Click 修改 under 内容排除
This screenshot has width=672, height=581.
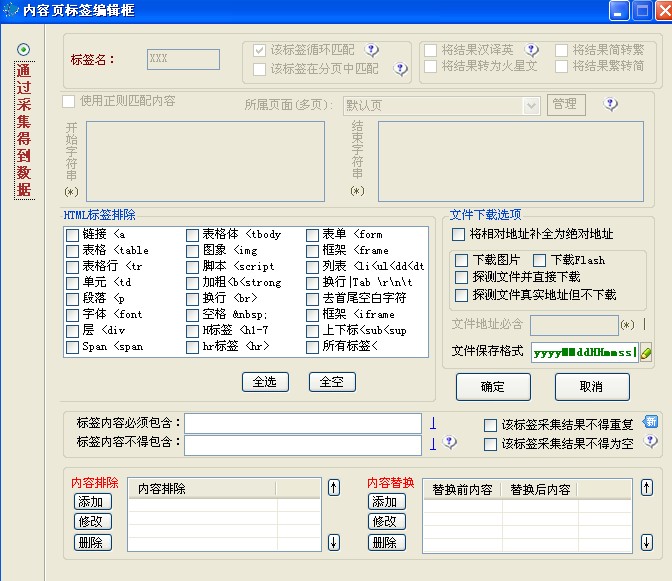pyautogui.click(x=93, y=521)
